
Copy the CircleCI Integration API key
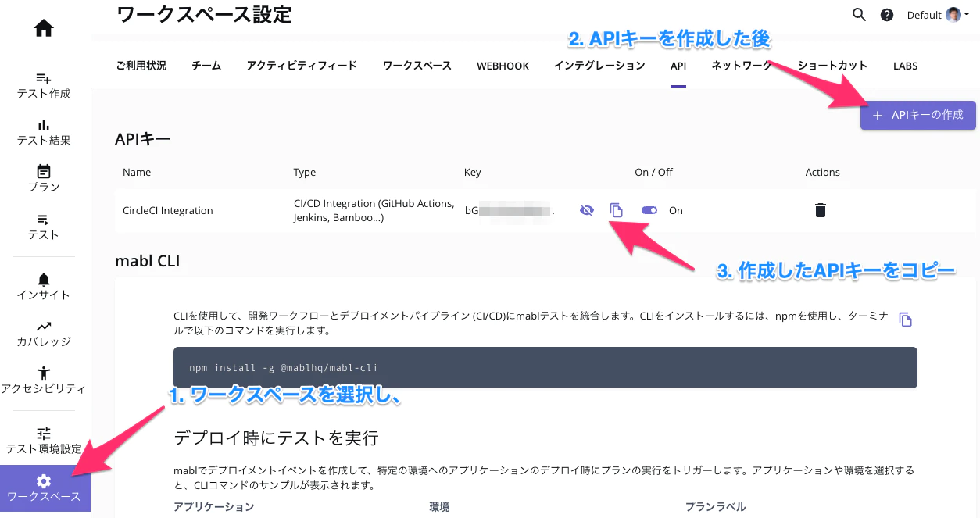617,210
